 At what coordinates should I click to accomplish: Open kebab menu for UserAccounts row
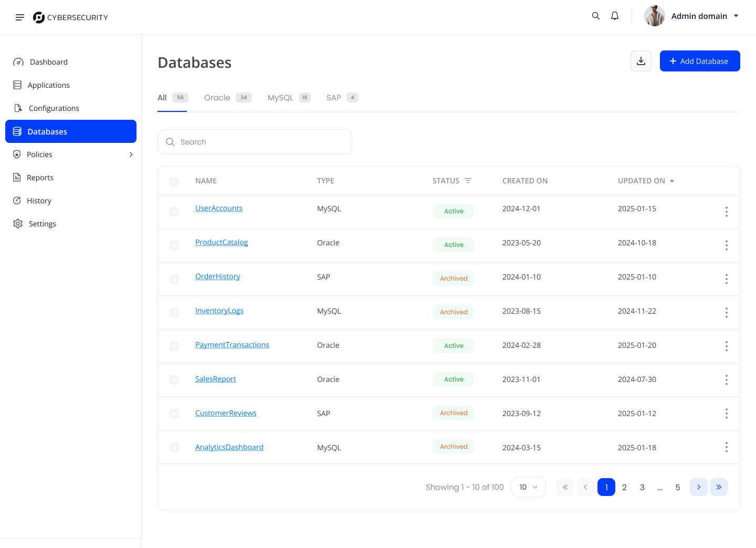(x=727, y=212)
